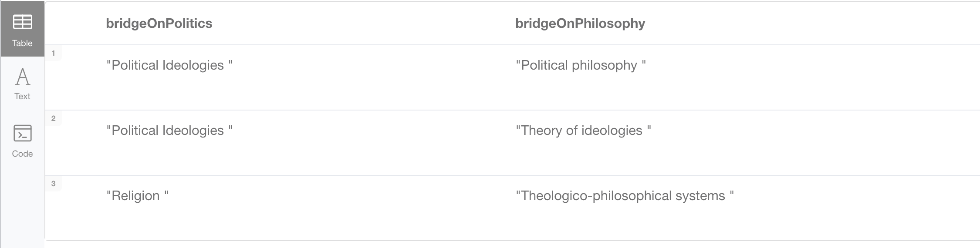Select the "Theologico-philosophical systems" cell
980x248 pixels.
tap(625, 196)
